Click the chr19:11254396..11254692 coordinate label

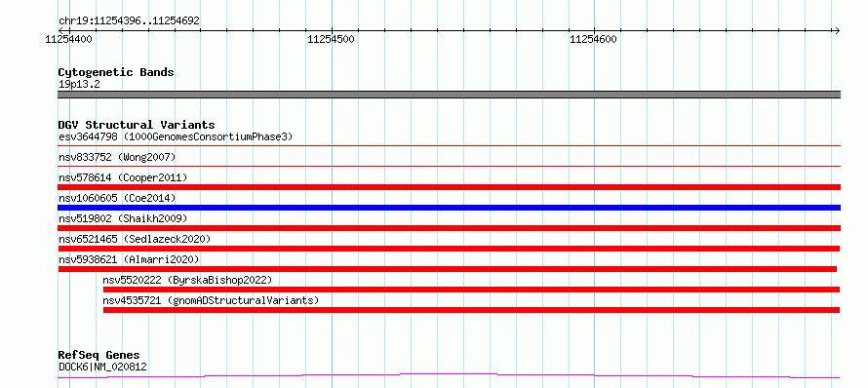129,21
